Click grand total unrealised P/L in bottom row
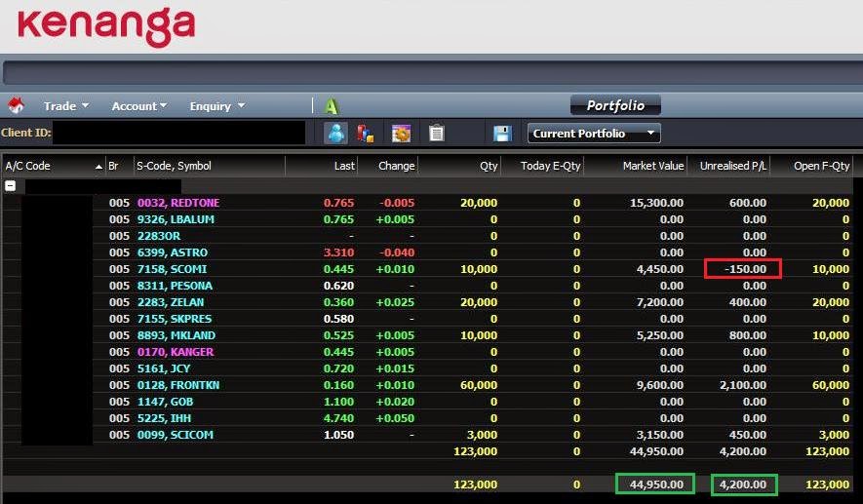 click(742, 485)
